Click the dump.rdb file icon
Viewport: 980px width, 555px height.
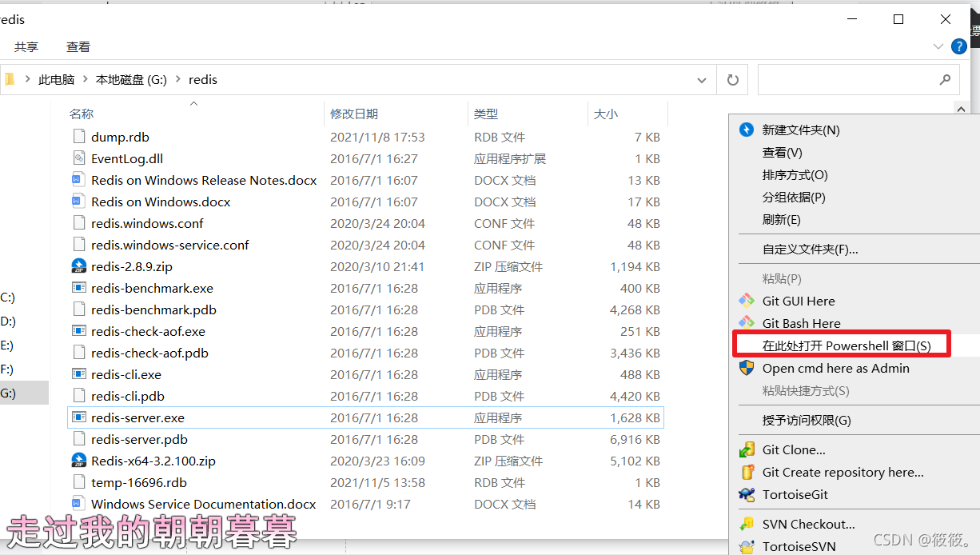78,137
